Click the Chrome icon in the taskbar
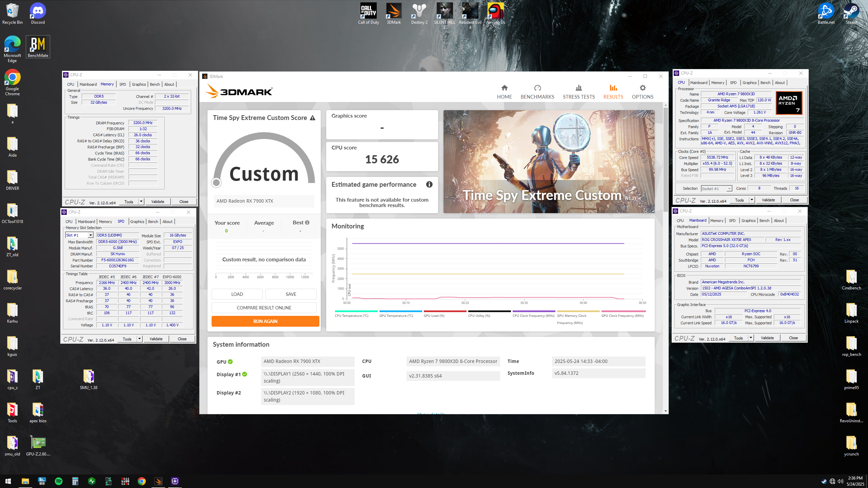 click(141, 481)
